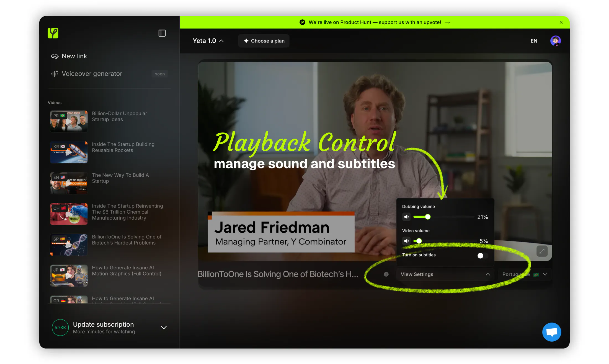
Task: Click the 5% video volume value
Action: (484, 241)
